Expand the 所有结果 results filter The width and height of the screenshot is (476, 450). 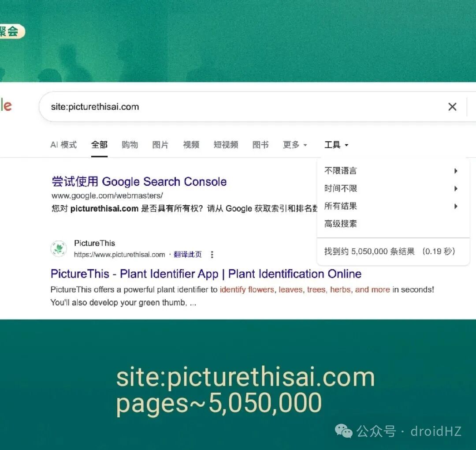tap(391, 206)
